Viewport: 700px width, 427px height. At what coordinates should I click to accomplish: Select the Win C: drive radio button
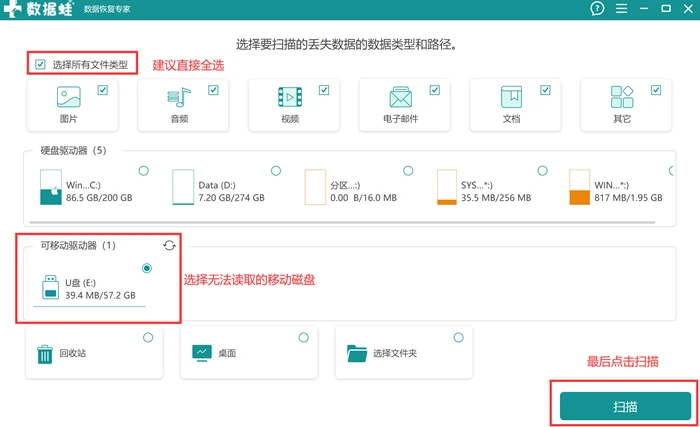143,171
